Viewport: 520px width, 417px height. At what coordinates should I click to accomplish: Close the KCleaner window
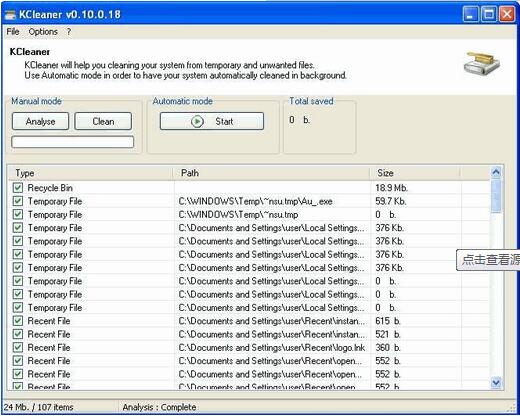pyautogui.click(x=507, y=14)
